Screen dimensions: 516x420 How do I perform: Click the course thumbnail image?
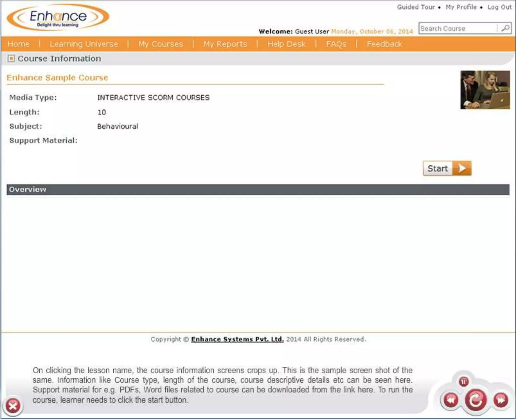coord(485,90)
